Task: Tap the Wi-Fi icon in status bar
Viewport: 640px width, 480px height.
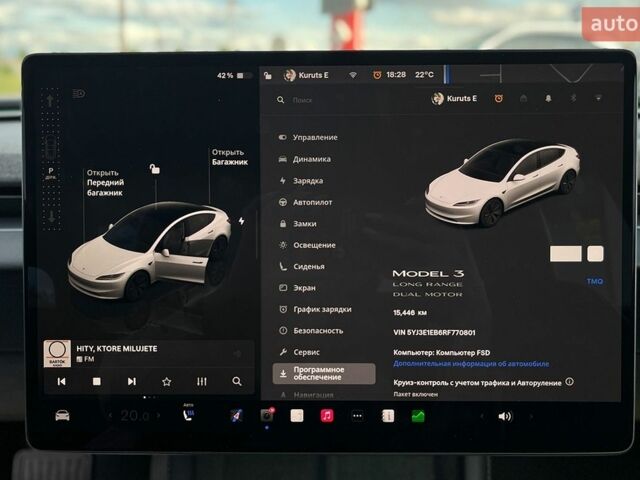Action: [353, 75]
